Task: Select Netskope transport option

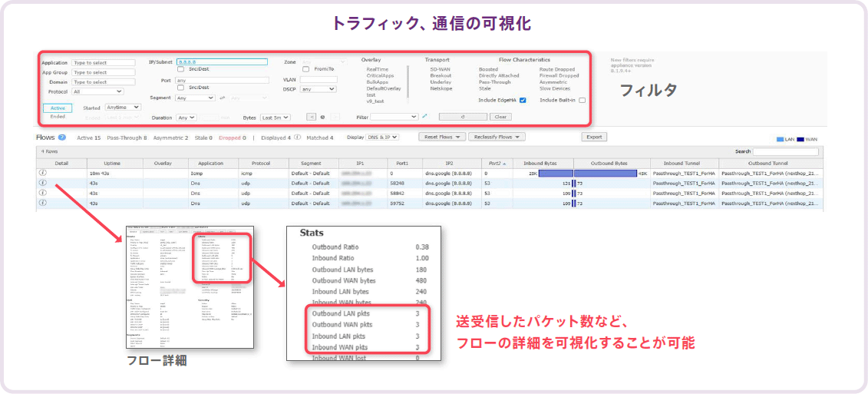Action: point(442,88)
